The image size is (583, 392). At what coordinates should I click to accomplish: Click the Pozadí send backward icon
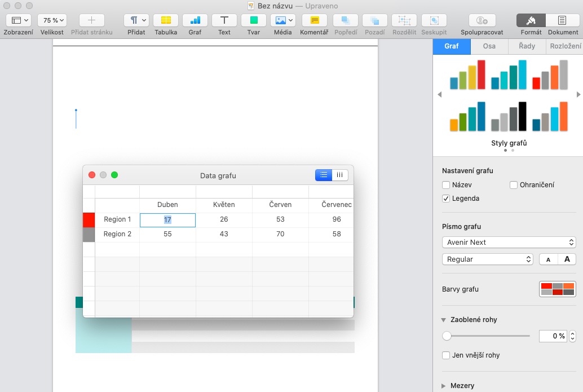click(x=375, y=20)
